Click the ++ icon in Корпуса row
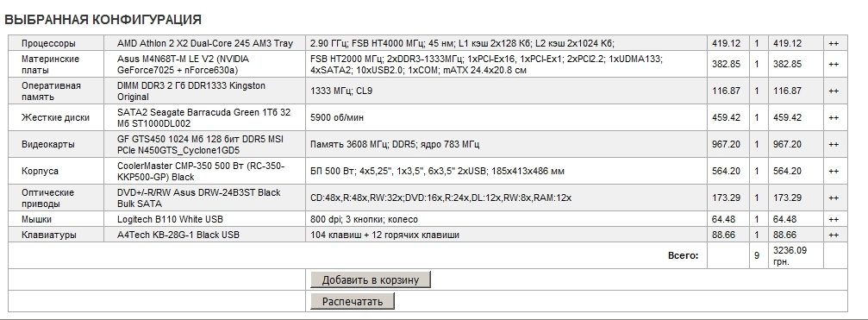The width and height of the screenshot is (868, 320). pos(834,172)
